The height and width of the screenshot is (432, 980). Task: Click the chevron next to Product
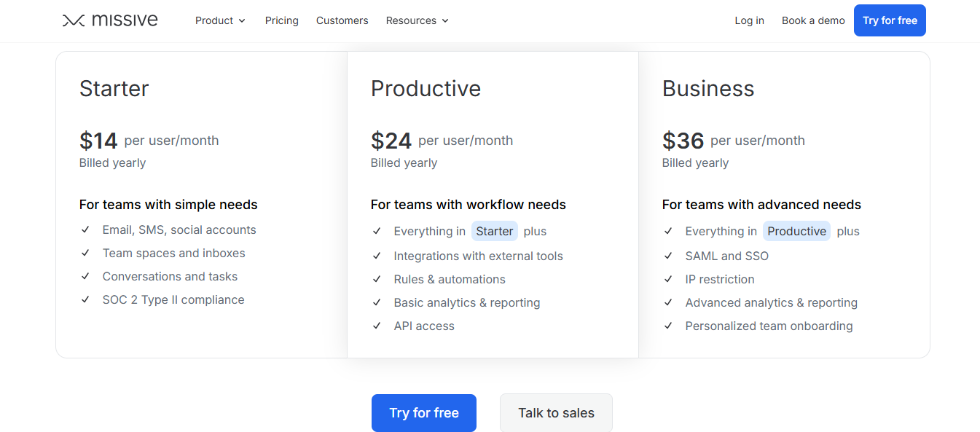pyautogui.click(x=242, y=21)
